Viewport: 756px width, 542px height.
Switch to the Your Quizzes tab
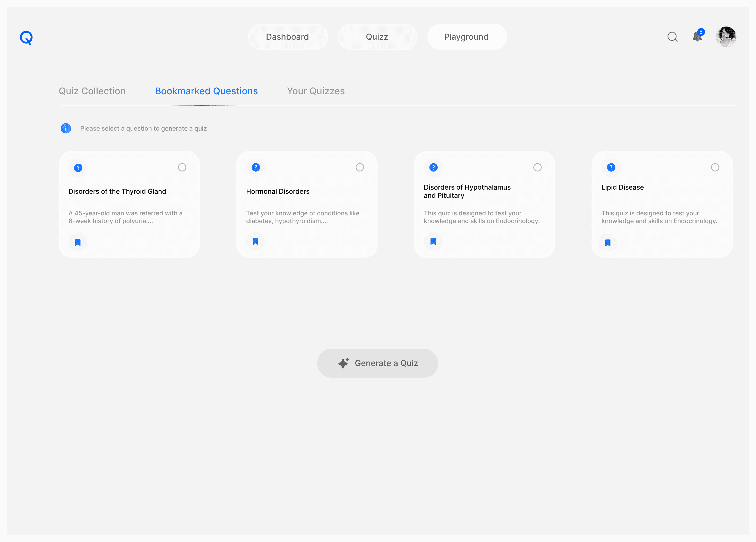[x=316, y=91]
